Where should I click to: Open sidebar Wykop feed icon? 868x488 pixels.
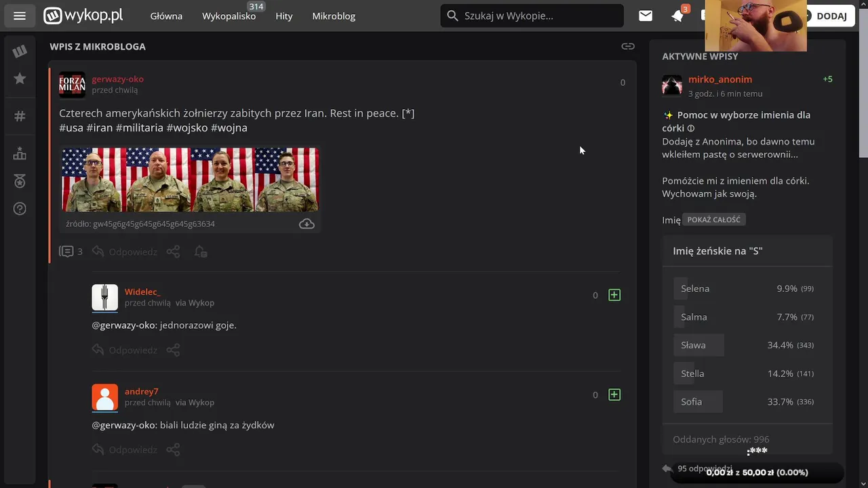20,51
